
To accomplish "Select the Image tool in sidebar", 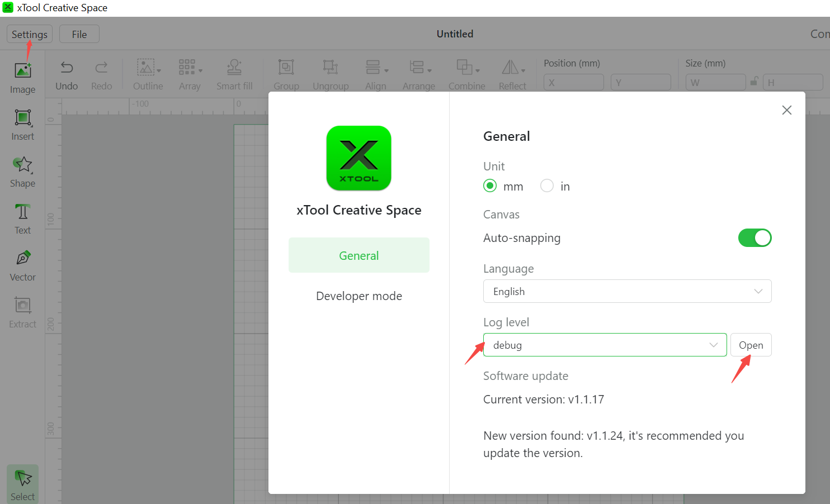I will (22, 71).
